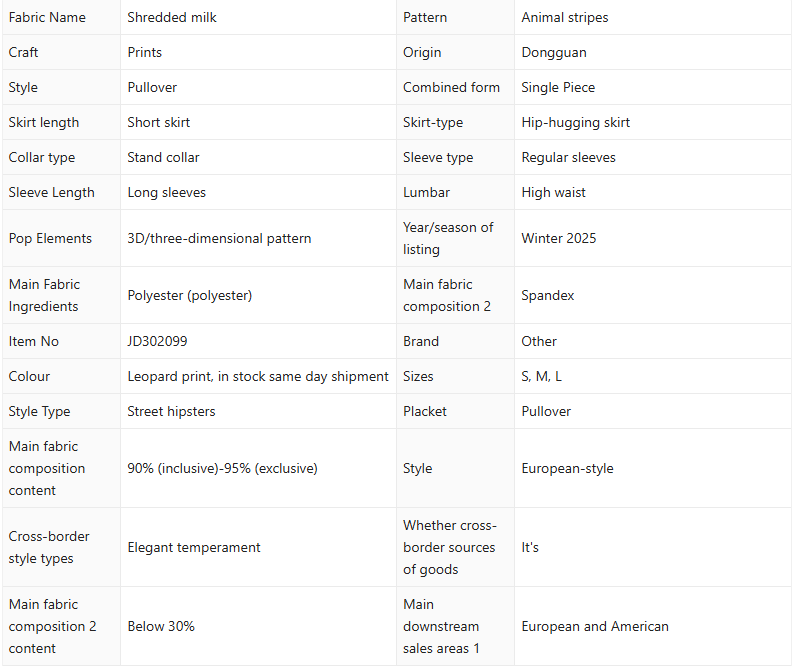Click the "Elegant temperament" cell
Image resolution: width=792 pixels, height=666 pixels.
click(x=194, y=547)
